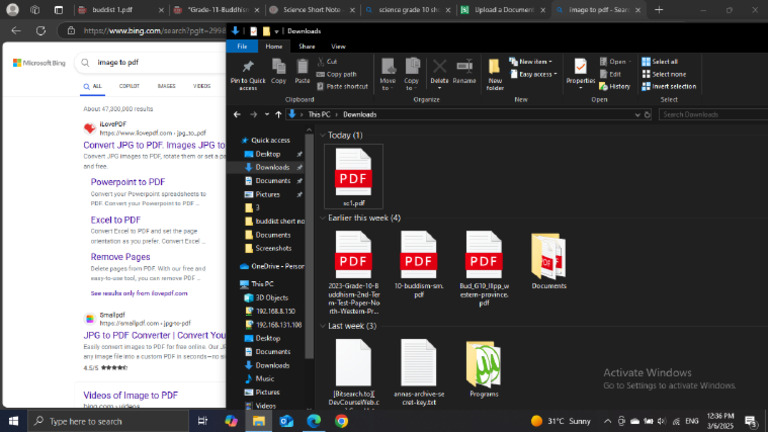This screenshot has width=768, height=432.
Task: Refresh the Downloads folder view
Action: pos(647,115)
